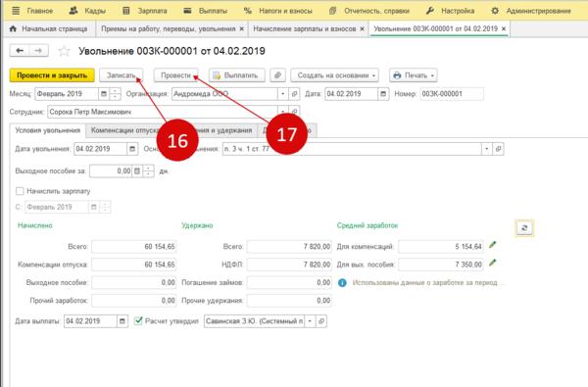Expand the Организация dropdown list
This screenshot has width=588, height=387.
pyautogui.click(x=283, y=94)
